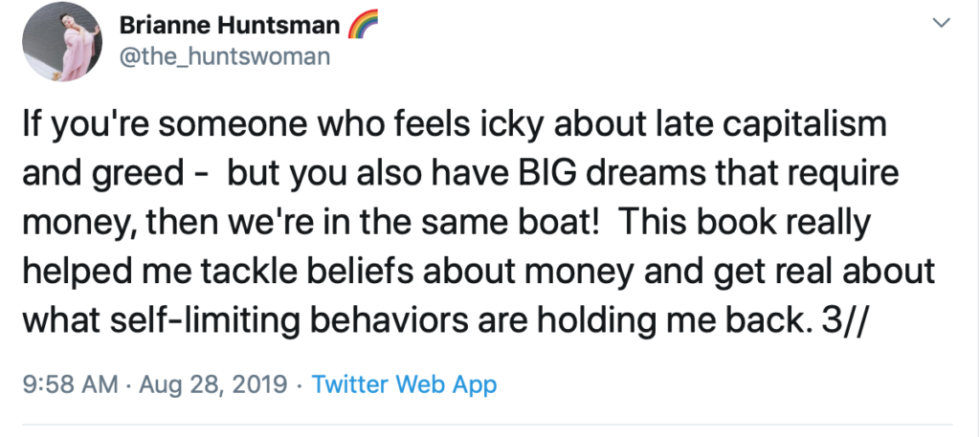Screen dimensions: 980x437
Task: Click the Aug 28, 2019 date
Action: pos(213,384)
